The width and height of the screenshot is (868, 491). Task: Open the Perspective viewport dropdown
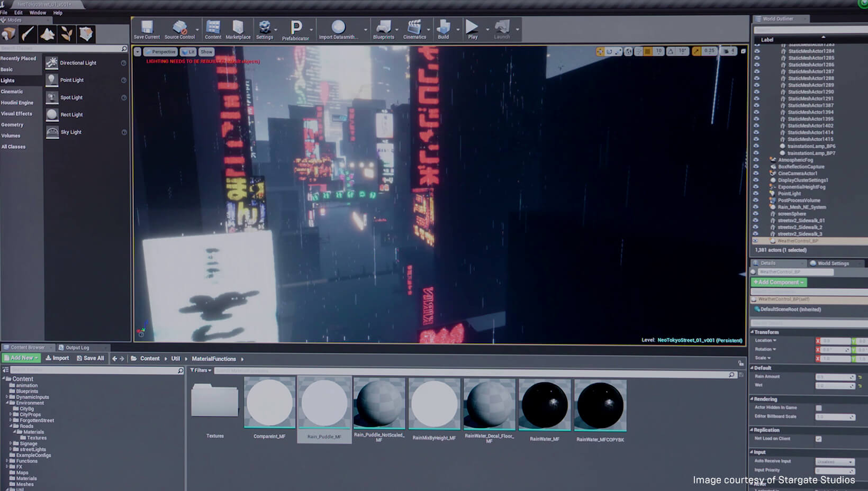coord(160,51)
